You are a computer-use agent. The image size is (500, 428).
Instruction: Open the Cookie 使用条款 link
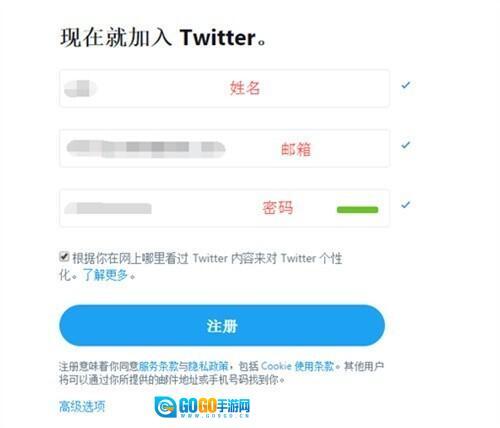298,366
